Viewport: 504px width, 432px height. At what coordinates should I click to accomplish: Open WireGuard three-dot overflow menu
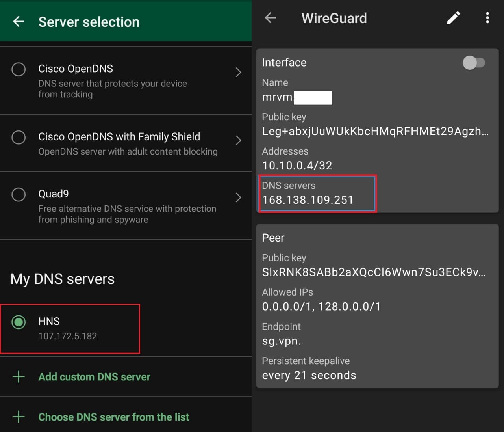coord(487,18)
